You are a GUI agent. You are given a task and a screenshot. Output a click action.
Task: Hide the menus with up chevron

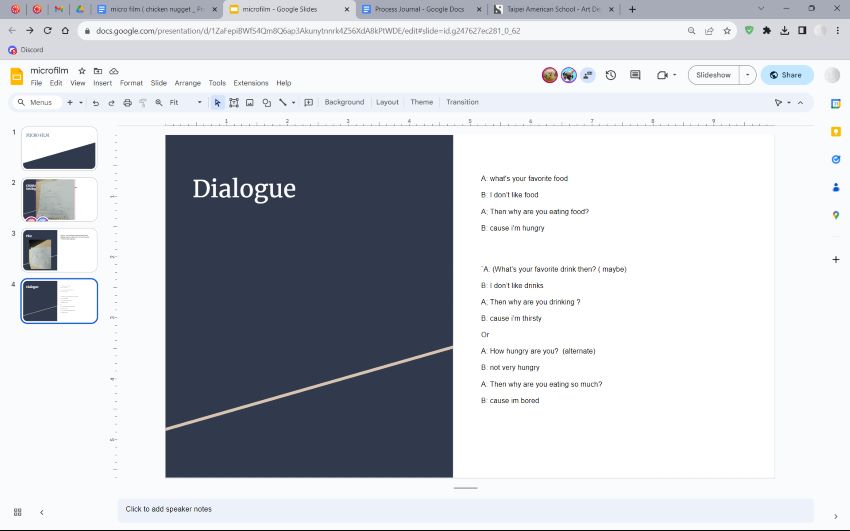coord(800,102)
